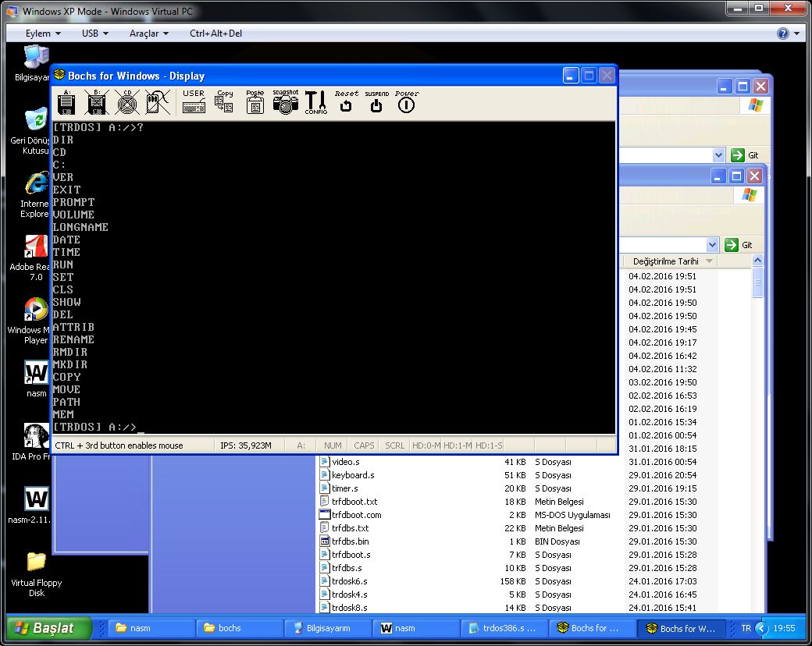Screen dimensions: 812x646
Task: Click the USER keyboard shortcut icon
Action: [194, 101]
